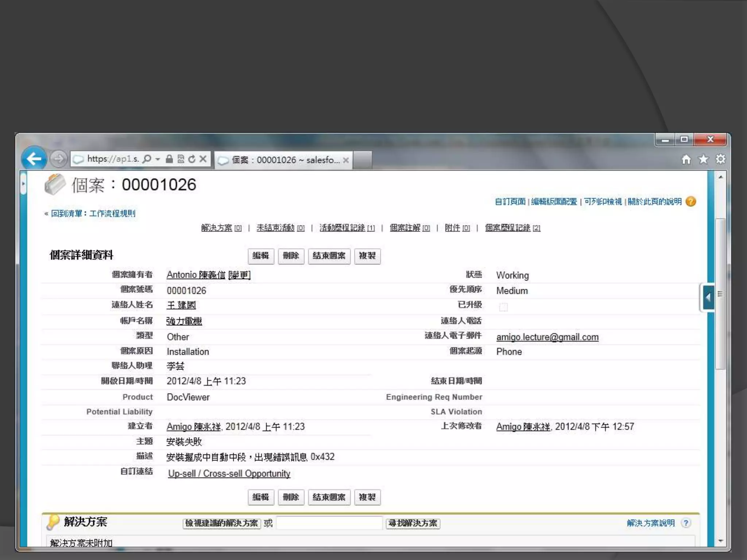Click the favorites star icon
Screen dimensions: 747x560
(703, 159)
